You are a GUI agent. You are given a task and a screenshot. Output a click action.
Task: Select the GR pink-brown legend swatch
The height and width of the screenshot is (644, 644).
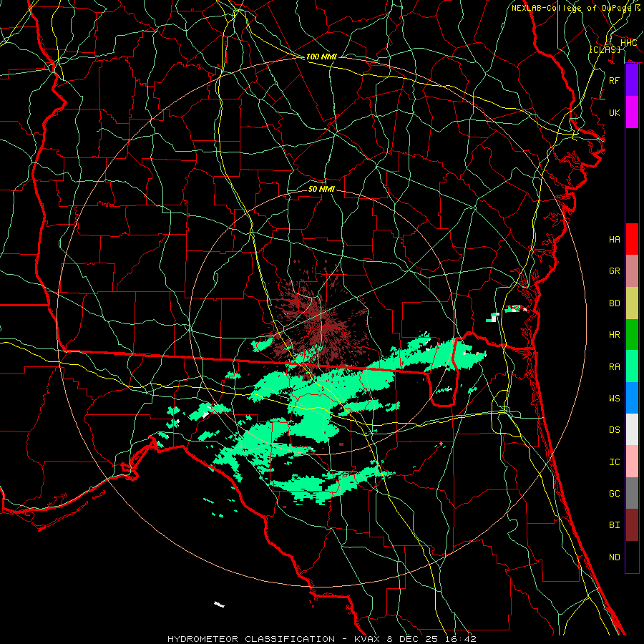coord(632,271)
